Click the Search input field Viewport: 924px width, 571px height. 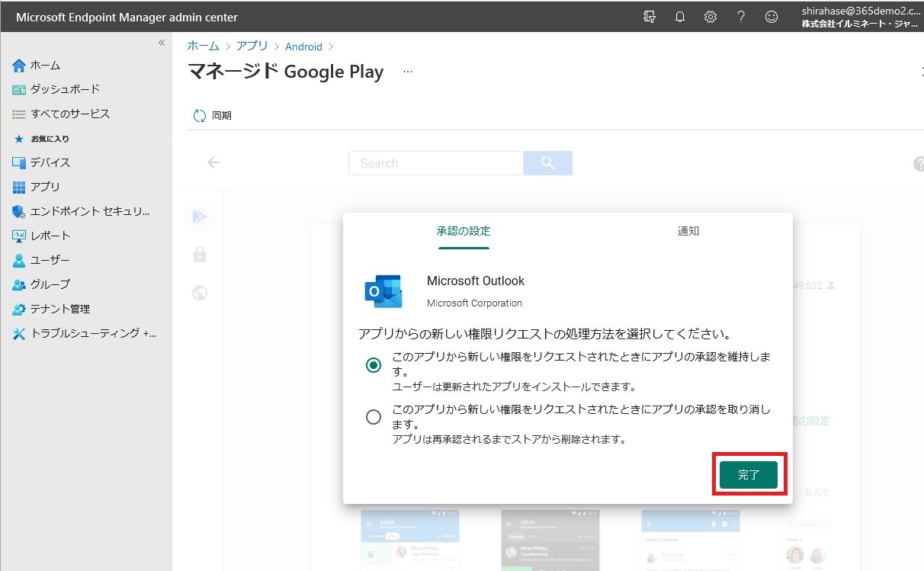[x=435, y=163]
